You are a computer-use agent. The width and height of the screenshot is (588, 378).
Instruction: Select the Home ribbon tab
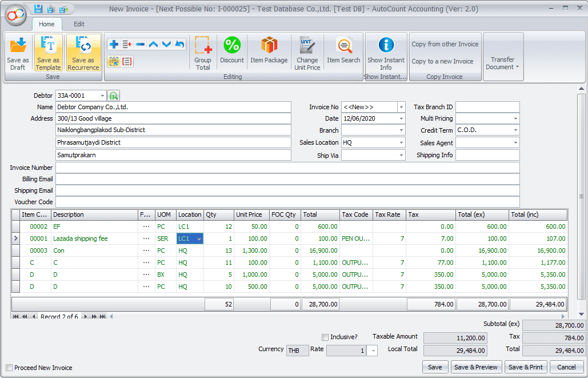click(46, 24)
